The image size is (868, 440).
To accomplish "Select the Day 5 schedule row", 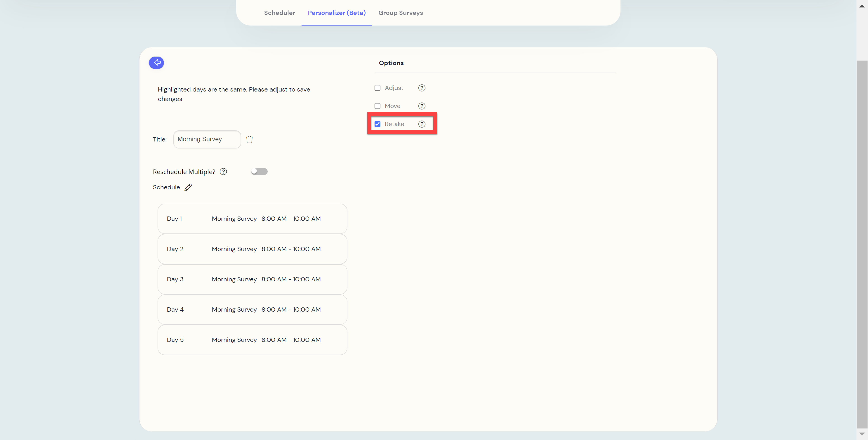I will [252, 340].
